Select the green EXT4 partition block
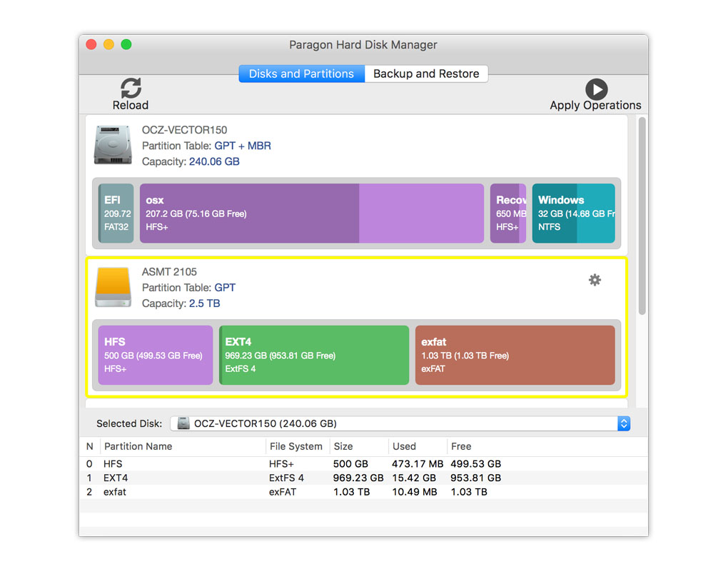This screenshot has width=728, height=574. pos(314,355)
